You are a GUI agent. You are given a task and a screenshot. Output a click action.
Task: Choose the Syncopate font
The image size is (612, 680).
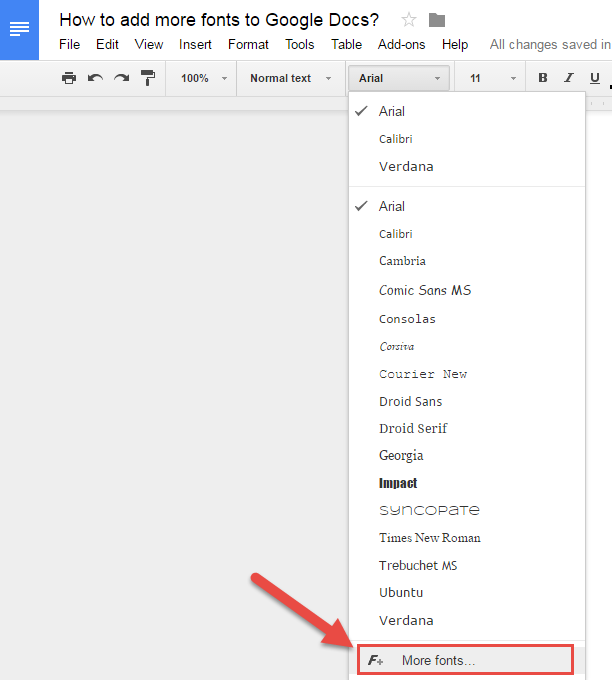(467, 510)
